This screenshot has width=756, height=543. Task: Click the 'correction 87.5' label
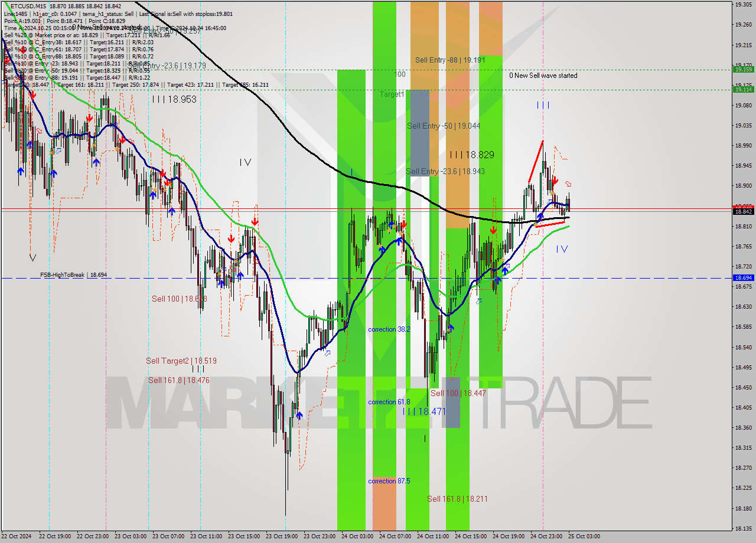389,481
